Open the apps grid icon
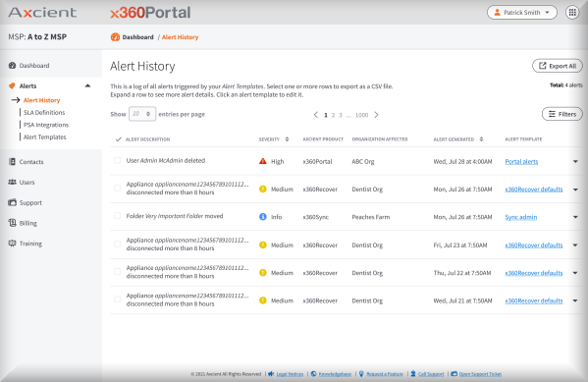588x382 pixels. pos(572,13)
